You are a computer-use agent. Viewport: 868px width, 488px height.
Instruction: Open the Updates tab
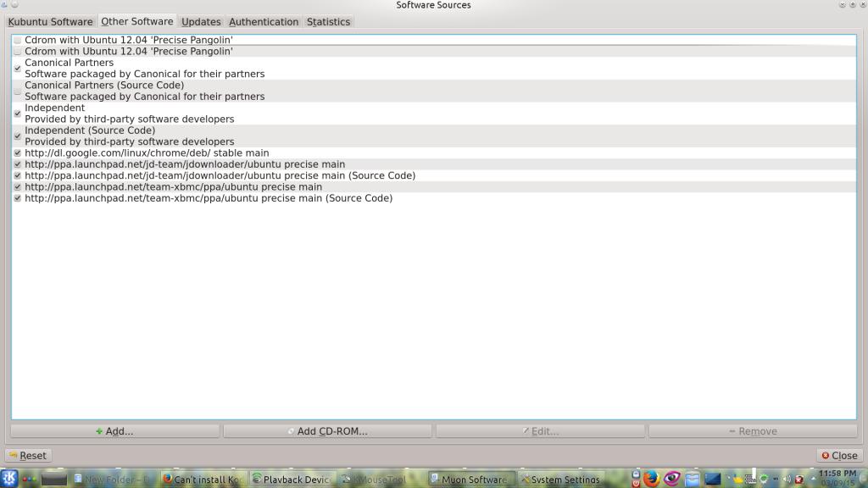coord(201,22)
